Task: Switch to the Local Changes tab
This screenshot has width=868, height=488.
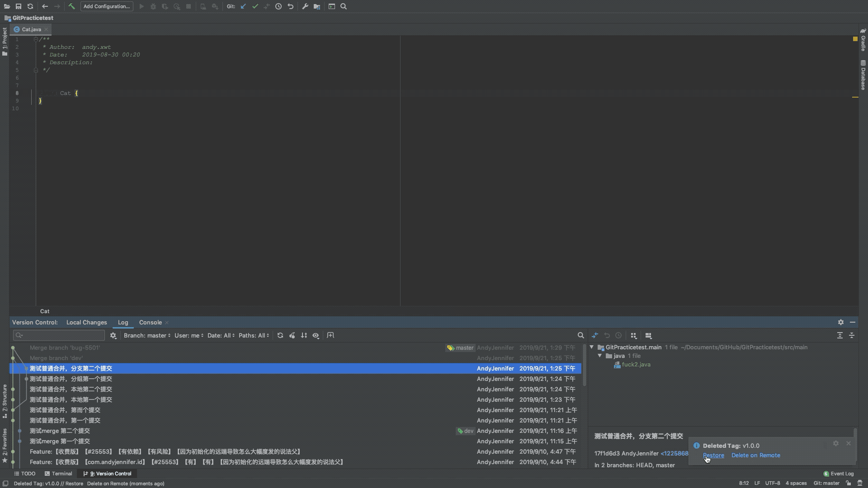Action: [86, 322]
